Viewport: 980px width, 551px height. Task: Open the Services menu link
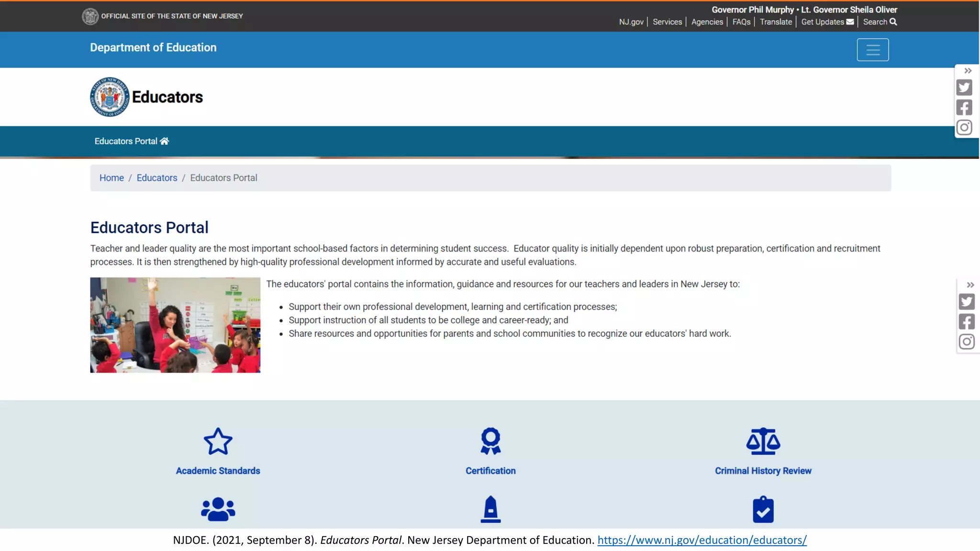pos(667,22)
